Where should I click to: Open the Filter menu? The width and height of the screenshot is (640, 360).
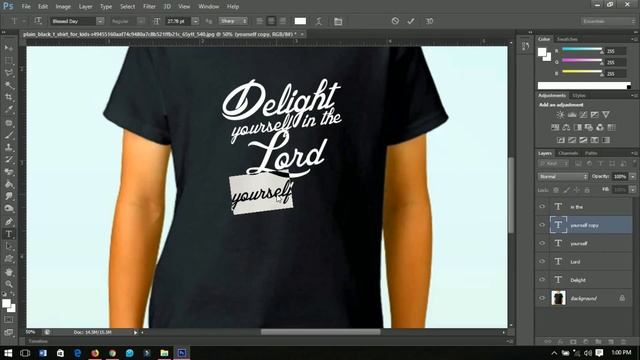[x=149, y=7]
